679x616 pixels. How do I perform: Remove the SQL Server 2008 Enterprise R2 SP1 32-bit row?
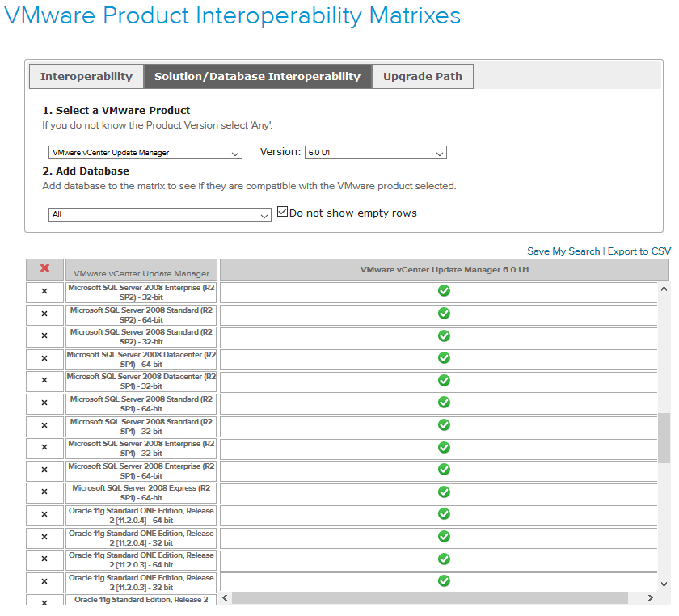(44, 448)
